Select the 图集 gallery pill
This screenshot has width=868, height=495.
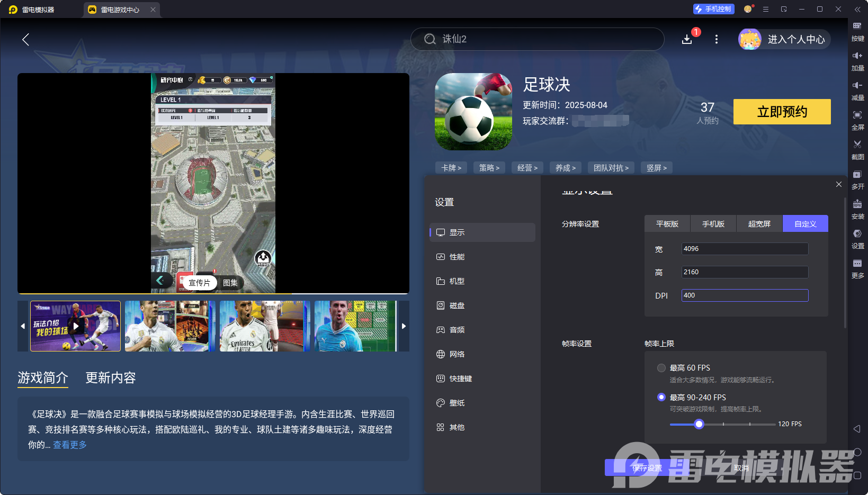coord(230,283)
